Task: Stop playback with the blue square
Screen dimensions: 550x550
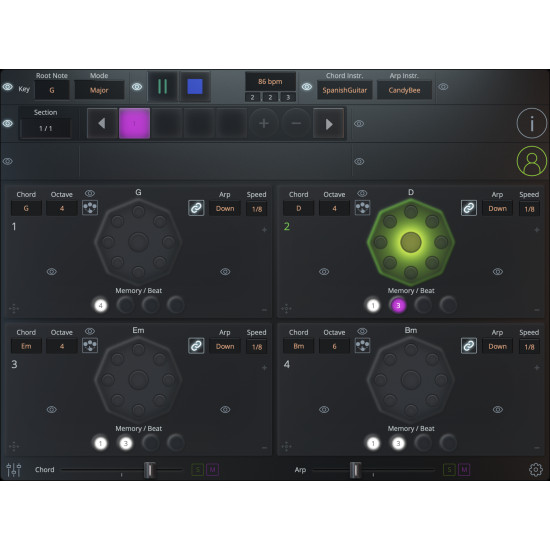Action: tap(195, 87)
